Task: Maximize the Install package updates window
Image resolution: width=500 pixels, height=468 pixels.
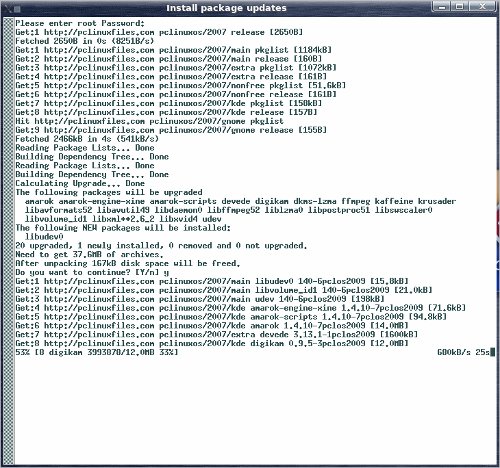Action: [x=460, y=7]
